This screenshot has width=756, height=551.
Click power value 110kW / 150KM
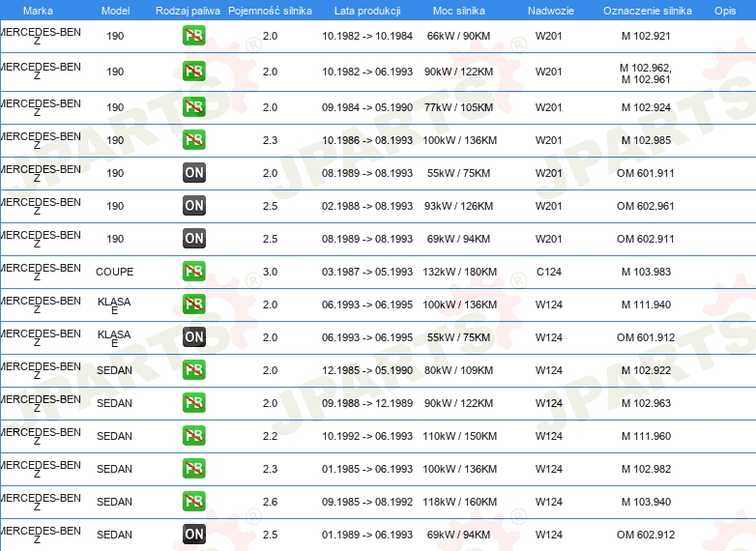click(459, 436)
